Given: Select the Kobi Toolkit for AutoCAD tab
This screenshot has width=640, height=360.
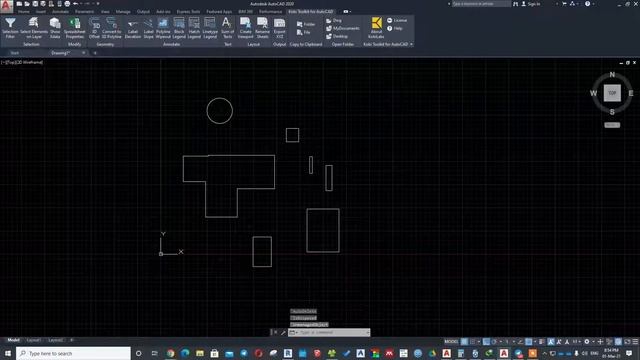Looking at the screenshot, I should point(311,11).
